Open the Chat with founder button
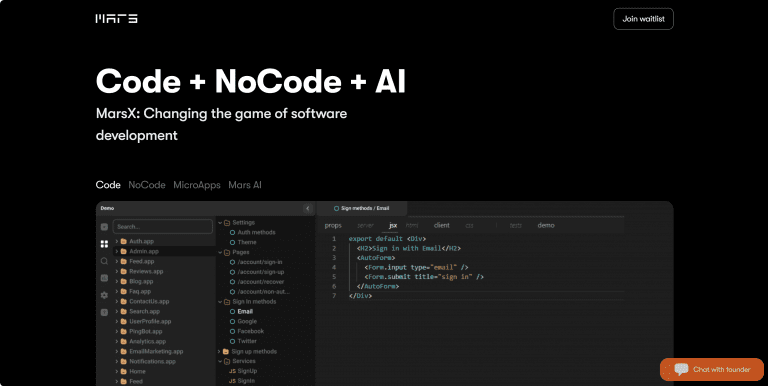The height and width of the screenshot is (386, 768). (712, 369)
